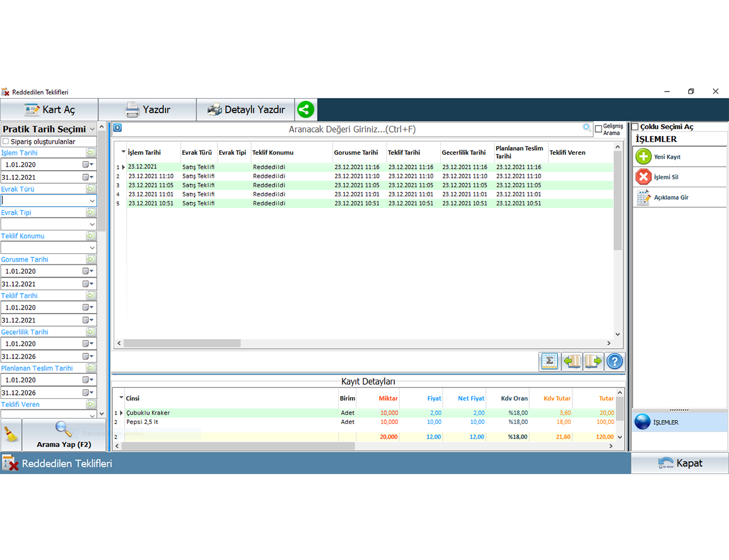729x560 pixels.
Task: Click the blue help question mark icon
Action: pyautogui.click(x=615, y=361)
